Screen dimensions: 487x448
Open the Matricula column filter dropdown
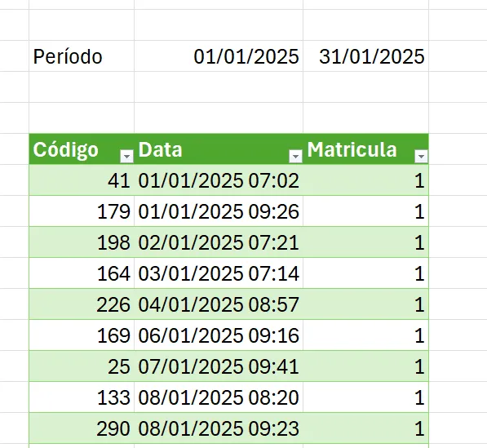pyautogui.click(x=421, y=157)
